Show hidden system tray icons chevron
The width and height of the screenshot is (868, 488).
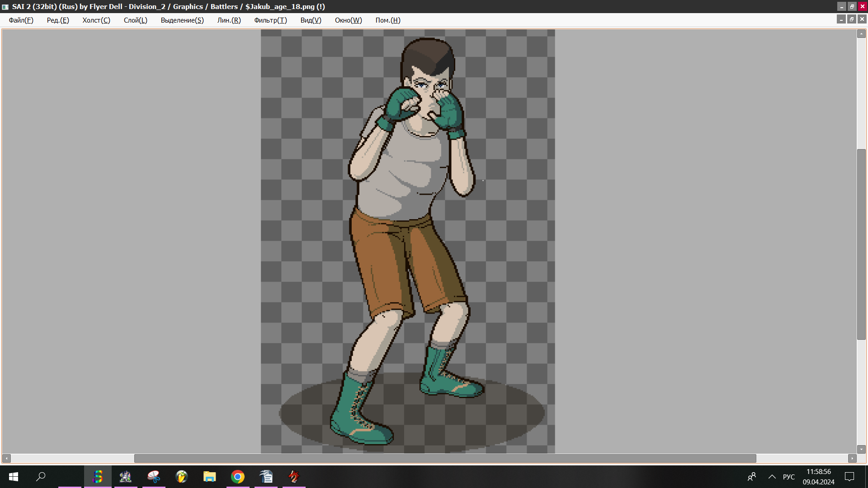click(772, 477)
